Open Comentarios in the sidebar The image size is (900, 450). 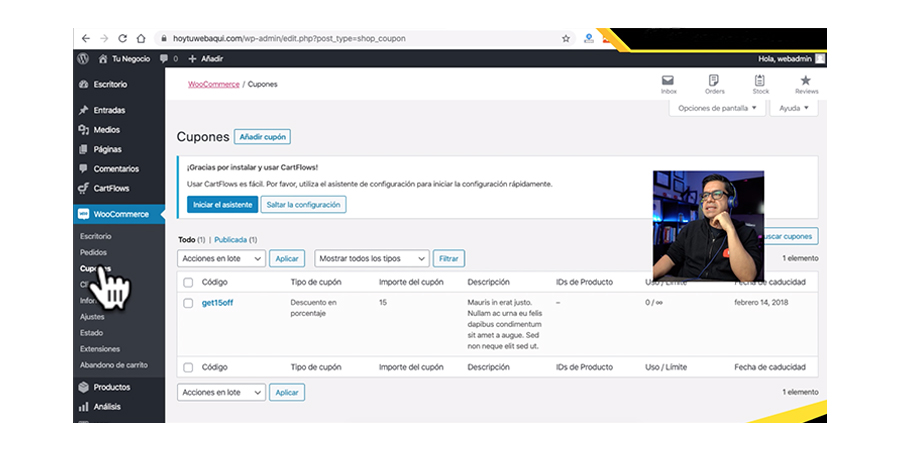116,169
